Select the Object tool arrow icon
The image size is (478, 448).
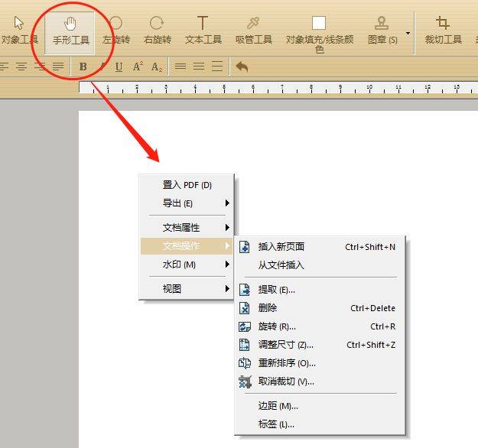(18, 23)
